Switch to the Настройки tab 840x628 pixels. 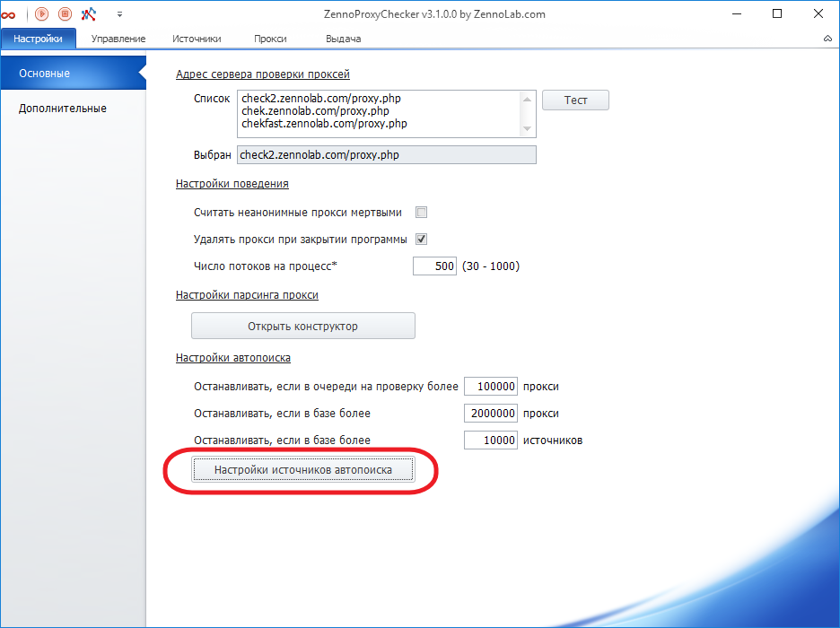click(x=38, y=39)
